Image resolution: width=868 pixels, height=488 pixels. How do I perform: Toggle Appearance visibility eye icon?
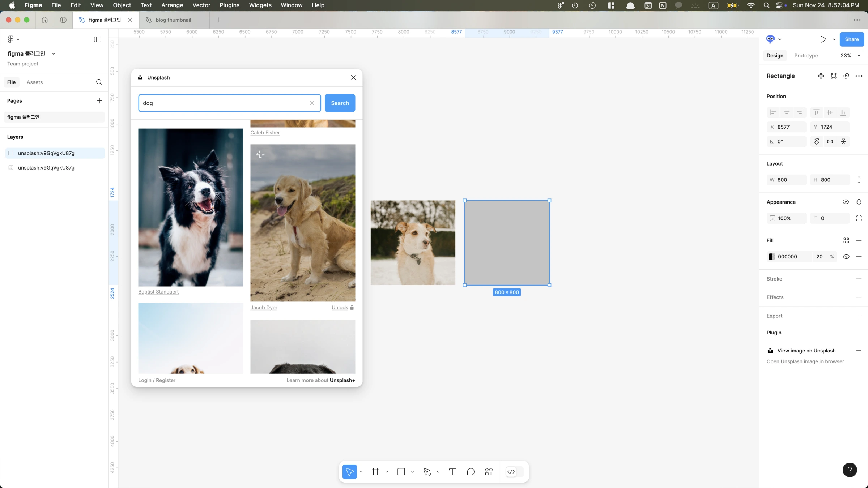tap(846, 202)
